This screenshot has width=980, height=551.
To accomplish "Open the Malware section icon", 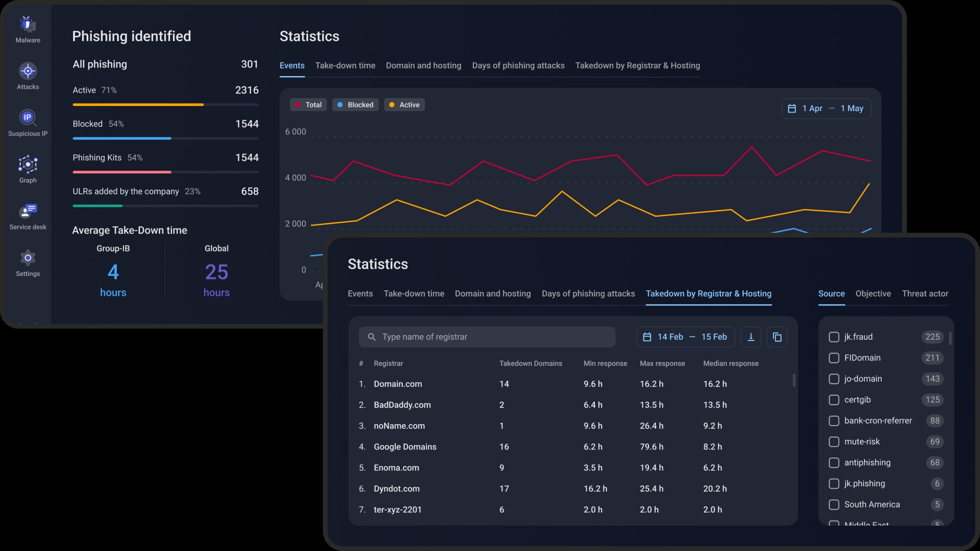I will (x=28, y=24).
